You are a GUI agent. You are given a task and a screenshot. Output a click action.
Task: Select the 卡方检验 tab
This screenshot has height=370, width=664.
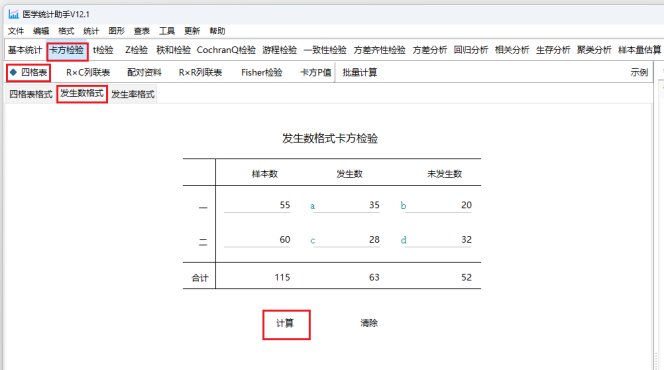coord(67,50)
